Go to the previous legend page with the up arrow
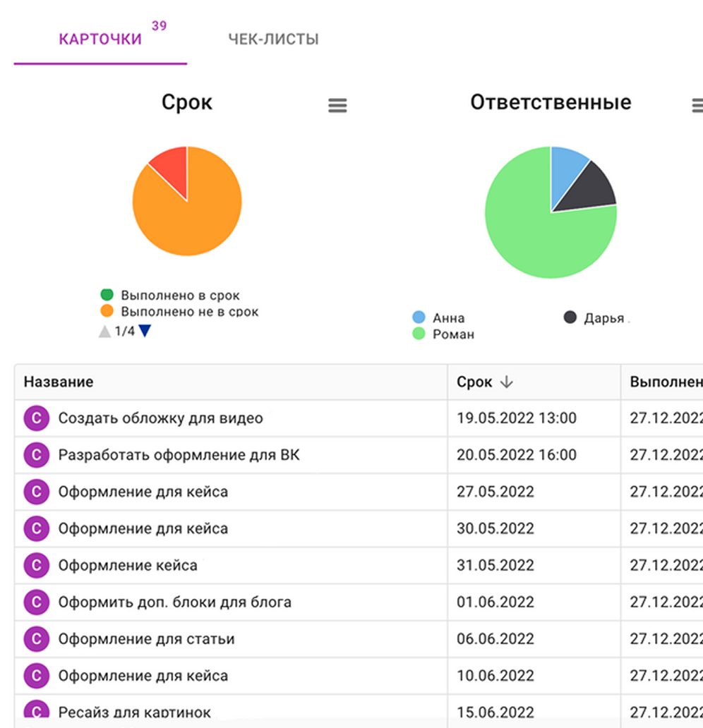 pyautogui.click(x=104, y=331)
